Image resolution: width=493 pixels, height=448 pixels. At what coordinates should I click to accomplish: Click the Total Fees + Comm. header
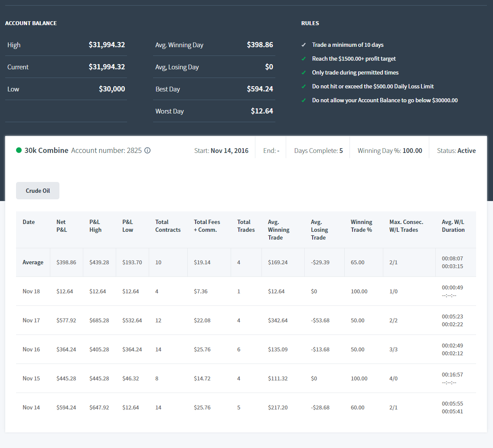pyautogui.click(x=207, y=226)
